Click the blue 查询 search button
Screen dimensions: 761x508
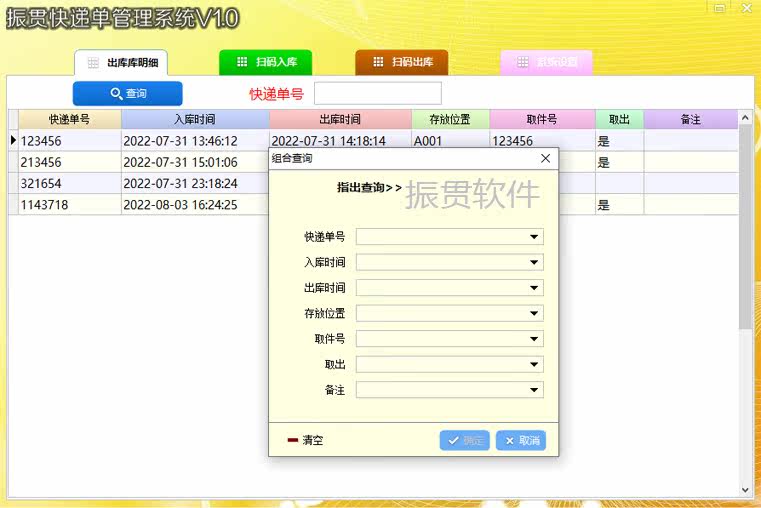click(128, 93)
